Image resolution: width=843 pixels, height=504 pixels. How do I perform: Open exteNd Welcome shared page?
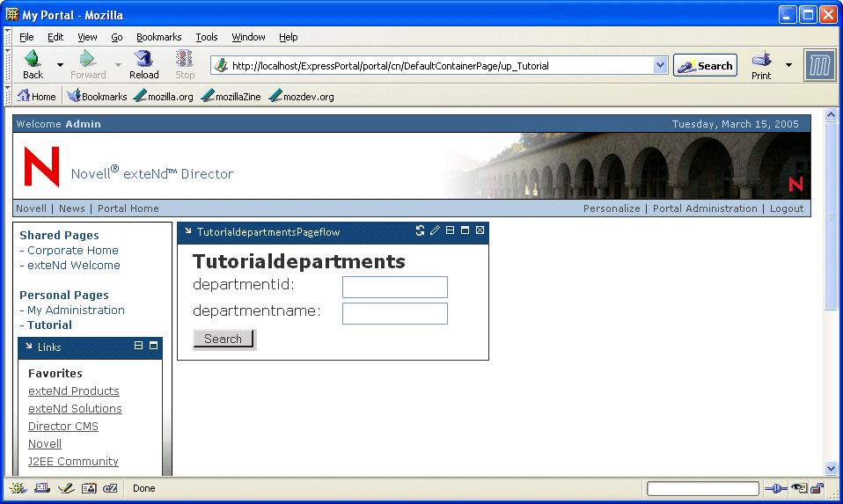tap(74, 266)
